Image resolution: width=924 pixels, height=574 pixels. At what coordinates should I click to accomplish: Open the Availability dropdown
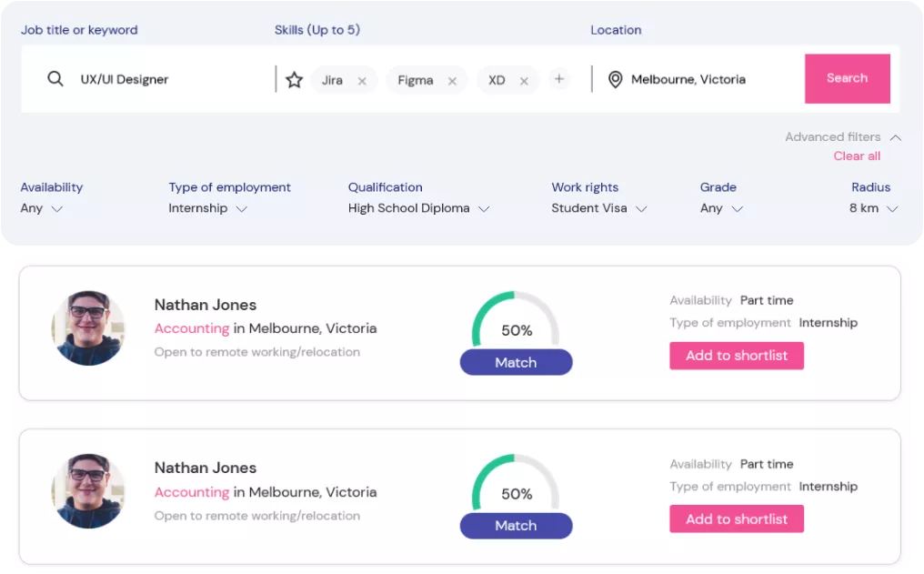[x=42, y=208]
